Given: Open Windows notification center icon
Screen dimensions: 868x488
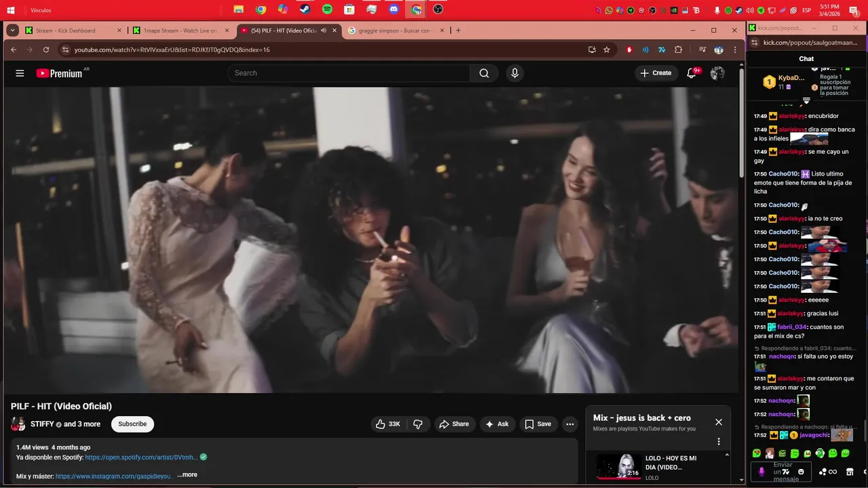Looking at the screenshot, I should pyautogui.click(x=854, y=10).
